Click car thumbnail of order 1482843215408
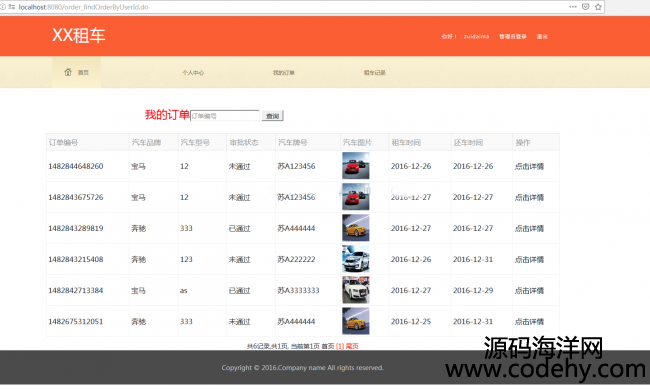The height and width of the screenshot is (389, 650). click(x=356, y=259)
